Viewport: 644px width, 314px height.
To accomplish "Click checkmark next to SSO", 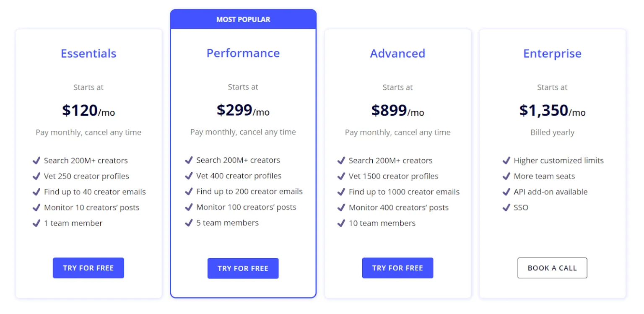I will [506, 208].
